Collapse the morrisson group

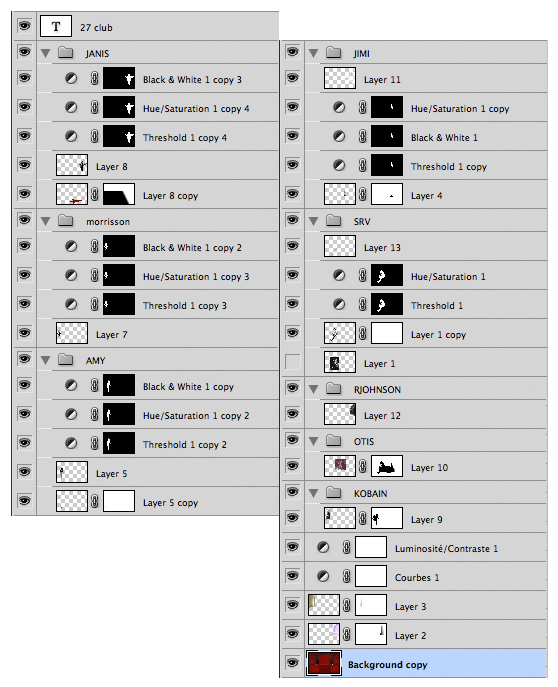pyautogui.click(x=46, y=221)
